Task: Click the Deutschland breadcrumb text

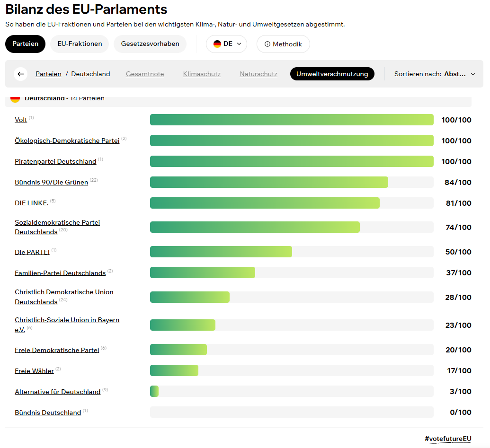Action: [90, 74]
